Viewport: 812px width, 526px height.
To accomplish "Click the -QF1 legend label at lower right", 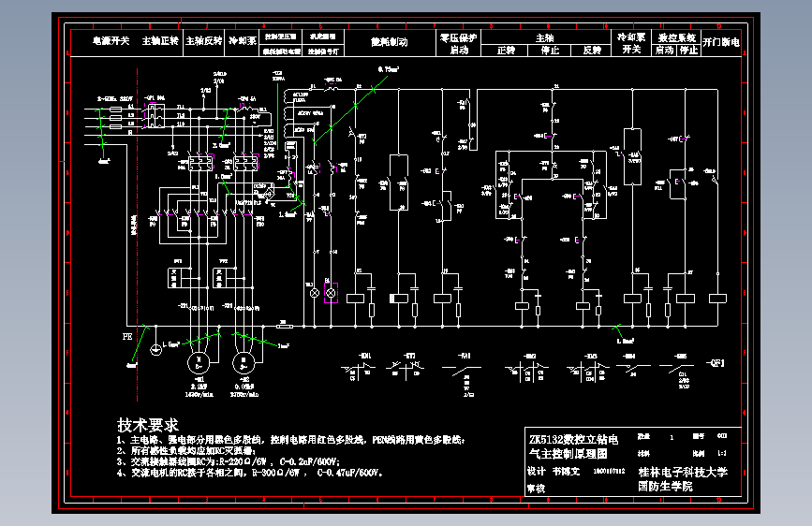I will pos(716,363).
